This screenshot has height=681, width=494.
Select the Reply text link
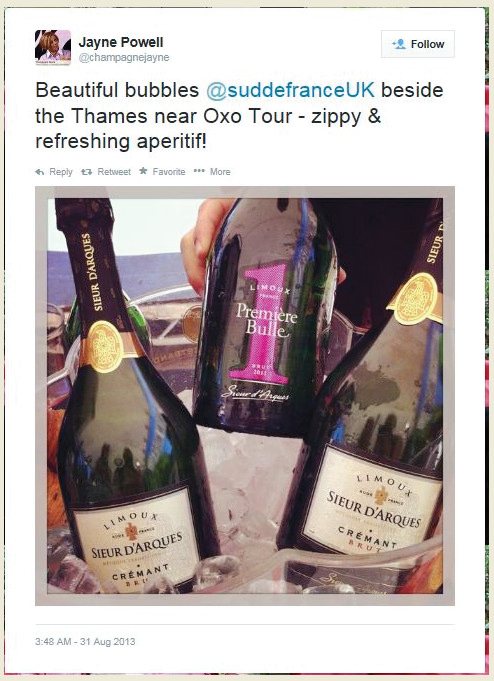tap(61, 172)
